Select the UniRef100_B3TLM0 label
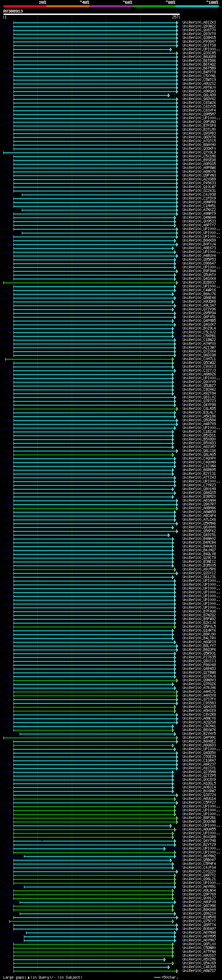This screenshot has width=222, height=980. pos(199,129)
